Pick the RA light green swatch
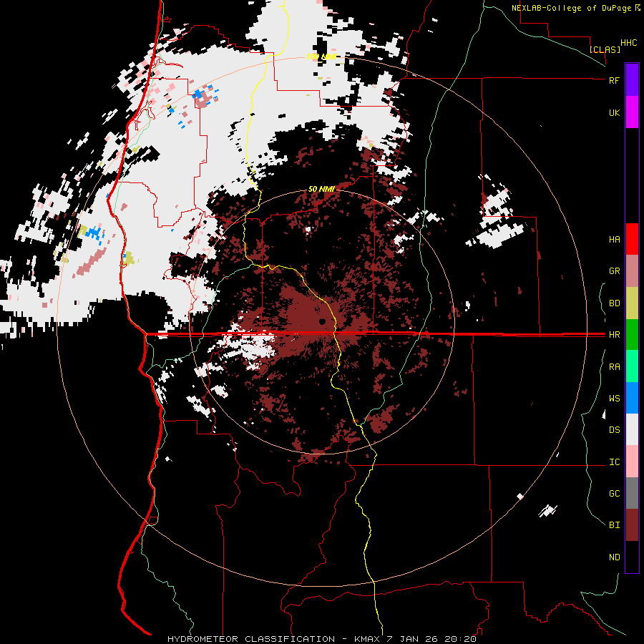The width and height of the screenshot is (644, 644). click(632, 366)
